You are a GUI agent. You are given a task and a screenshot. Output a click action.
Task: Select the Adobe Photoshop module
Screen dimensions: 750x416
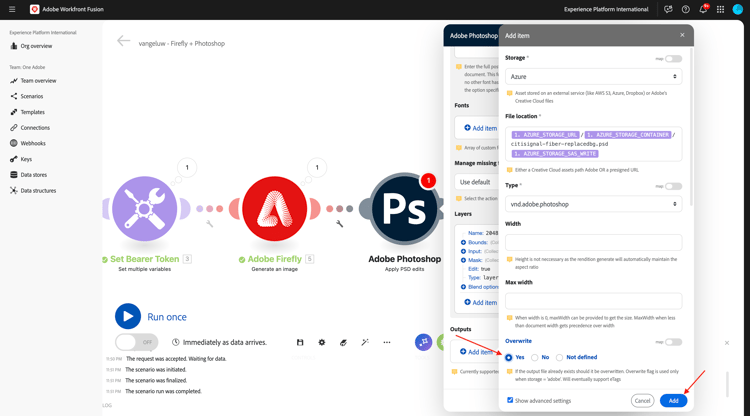(x=405, y=208)
